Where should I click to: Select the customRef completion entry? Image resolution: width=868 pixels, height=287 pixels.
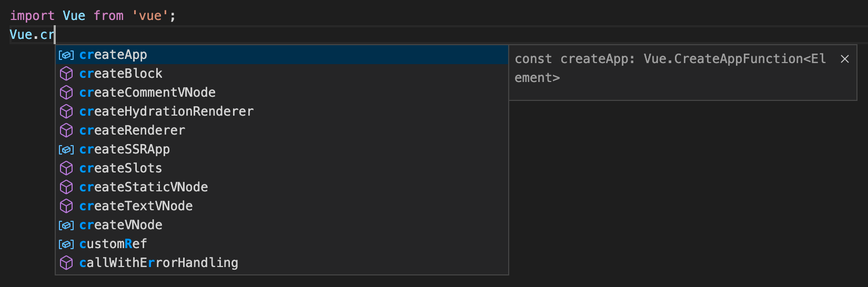(x=282, y=244)
